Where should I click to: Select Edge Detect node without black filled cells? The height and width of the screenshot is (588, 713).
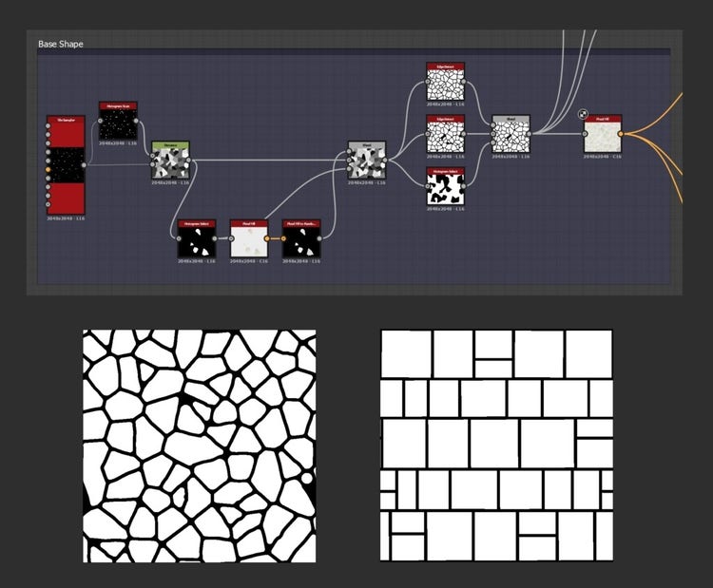click(446, 82)
